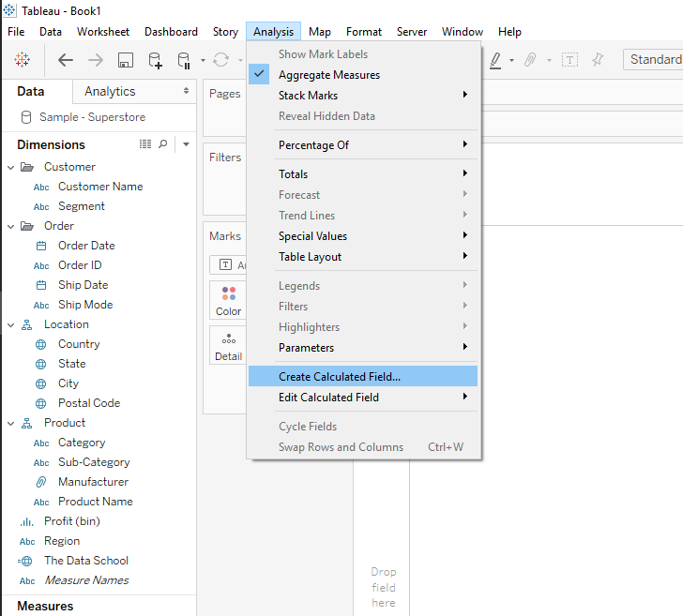Switch to the Analytics tab

pyautogui.click(x=110, y=91)
